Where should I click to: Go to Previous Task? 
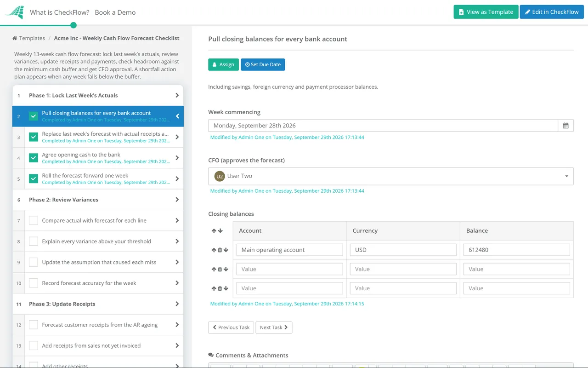pos(231,328)
